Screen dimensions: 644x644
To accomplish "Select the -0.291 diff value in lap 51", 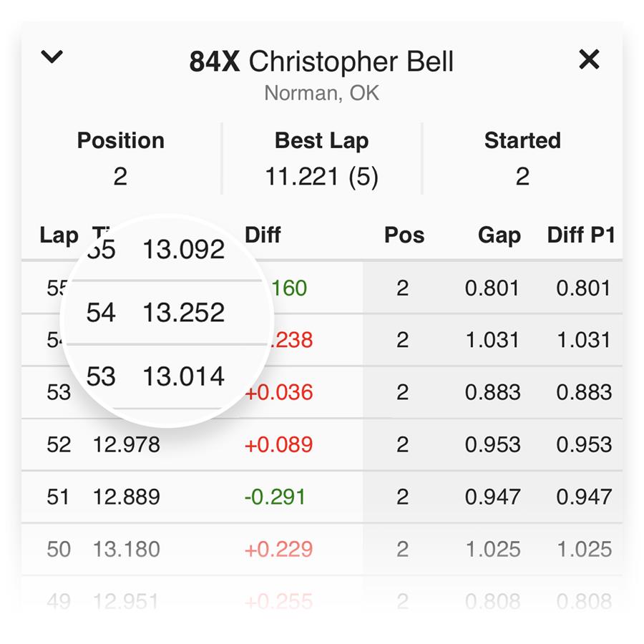I will pyautogui.click(x=275, y=497).
